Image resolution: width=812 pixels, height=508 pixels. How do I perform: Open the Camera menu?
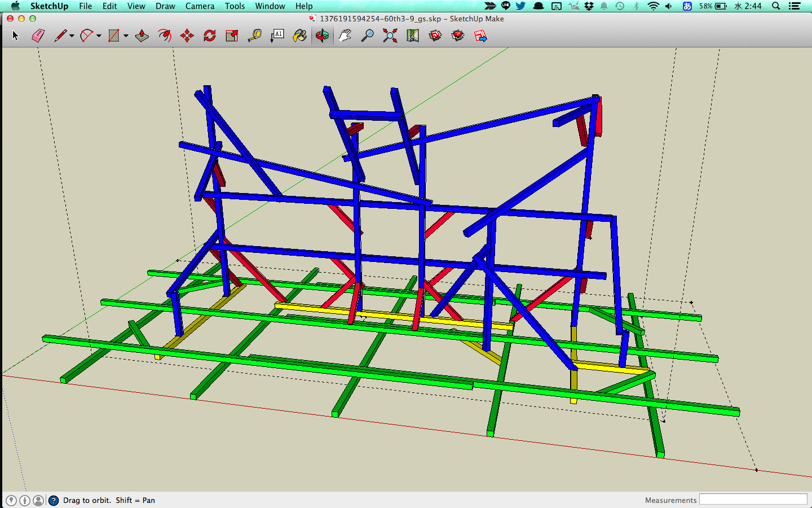200,6
